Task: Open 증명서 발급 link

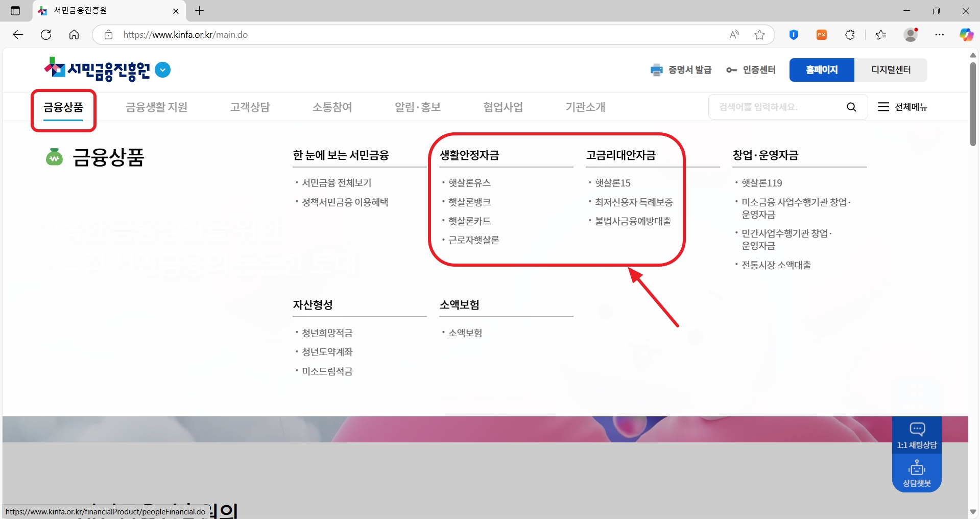Action: point(681,70)
